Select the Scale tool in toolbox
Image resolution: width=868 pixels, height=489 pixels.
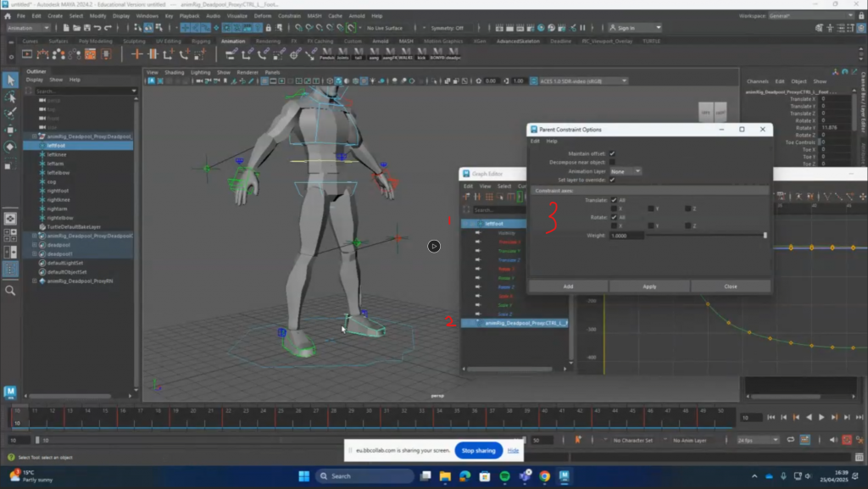10,164
